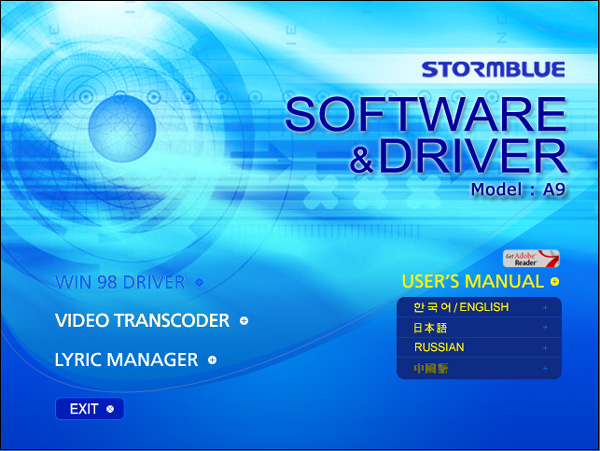Screen dimensions: 600x451
Task: Select the 한국어 / ENGLISH manual
Action: coord(479,307)
